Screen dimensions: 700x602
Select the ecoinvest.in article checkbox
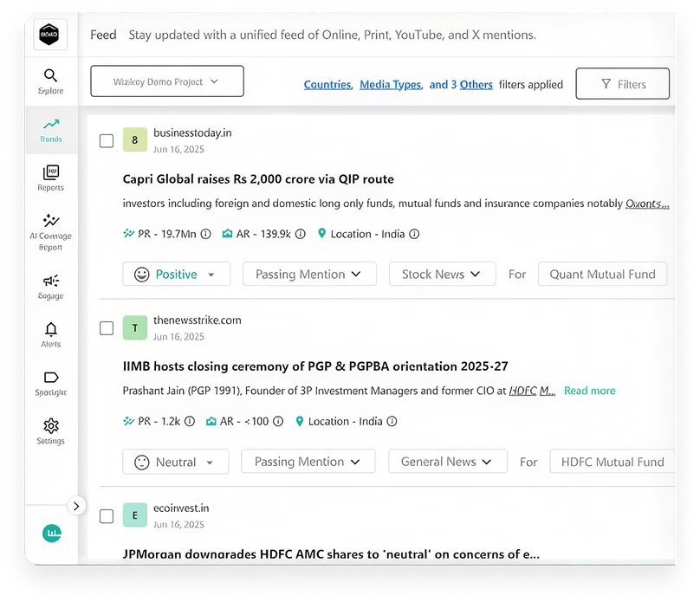[107, 516]
